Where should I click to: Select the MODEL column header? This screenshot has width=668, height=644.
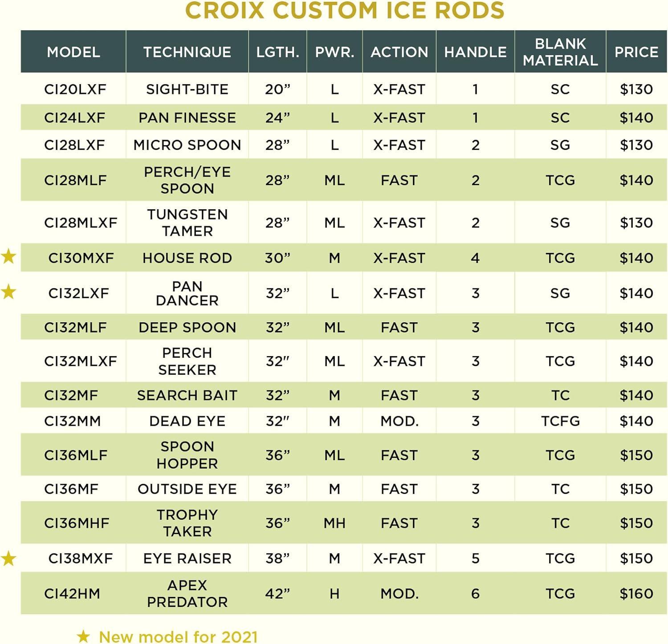[x=73, y=52]
